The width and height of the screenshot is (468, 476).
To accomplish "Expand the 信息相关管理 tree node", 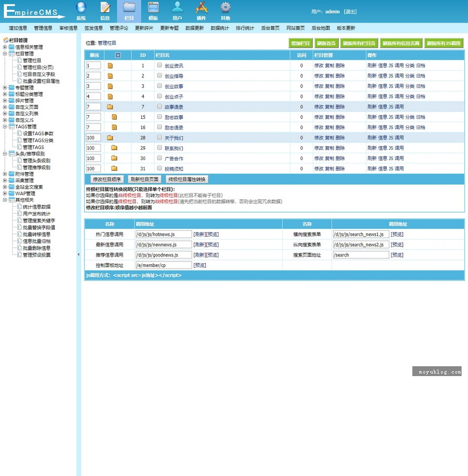I will 5,47.
